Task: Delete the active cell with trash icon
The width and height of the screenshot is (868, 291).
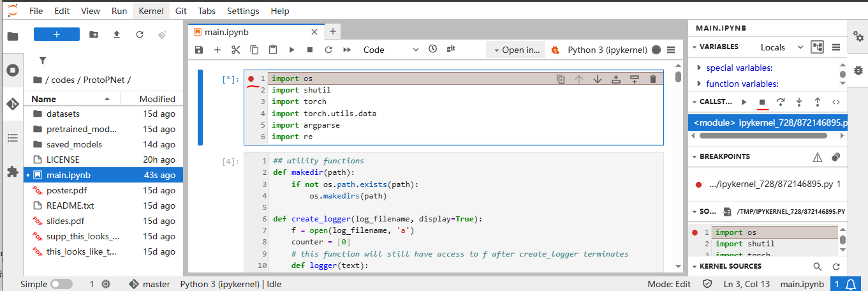Action: click(x=652, y=79)
